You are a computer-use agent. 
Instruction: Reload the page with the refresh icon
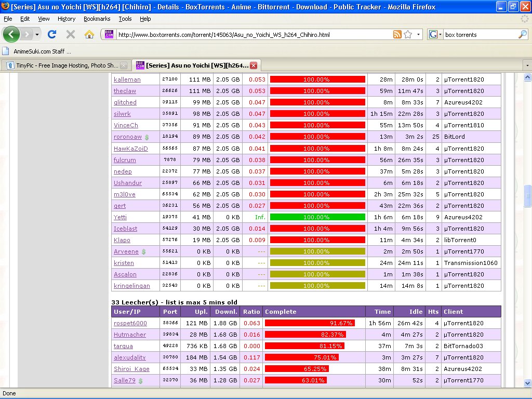pos(51,35)
